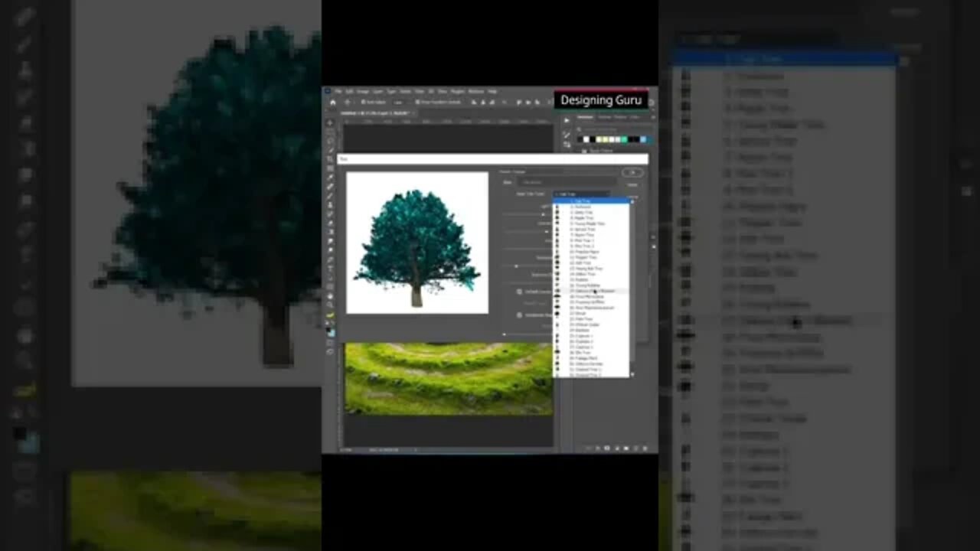
Task: Click the play icon beside Swatches panel
Action: tap(567, 120)
